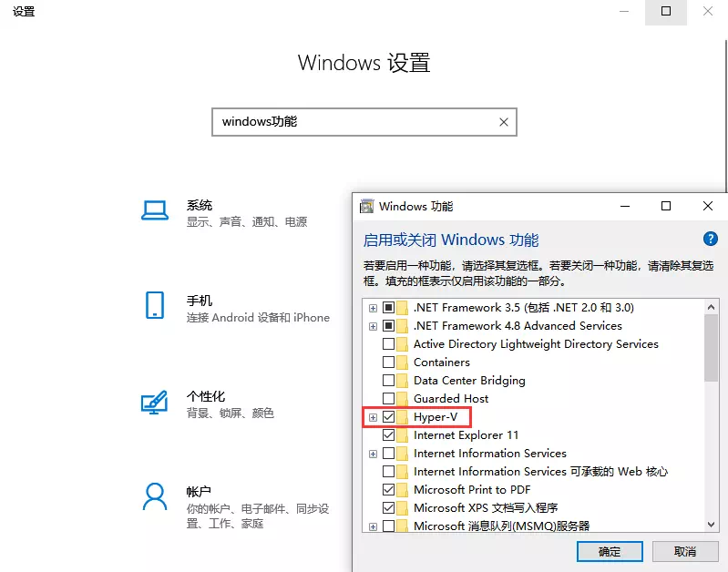Maximize the Windows 功能 dialog
This screenshot has height=572, width=728.
tap(666, 206)
